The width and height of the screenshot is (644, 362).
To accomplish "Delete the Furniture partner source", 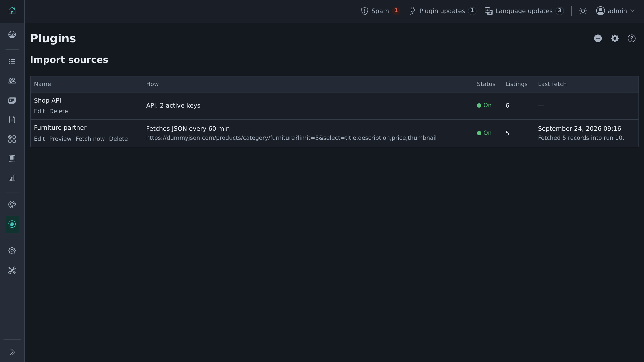I will coord(118,139).
